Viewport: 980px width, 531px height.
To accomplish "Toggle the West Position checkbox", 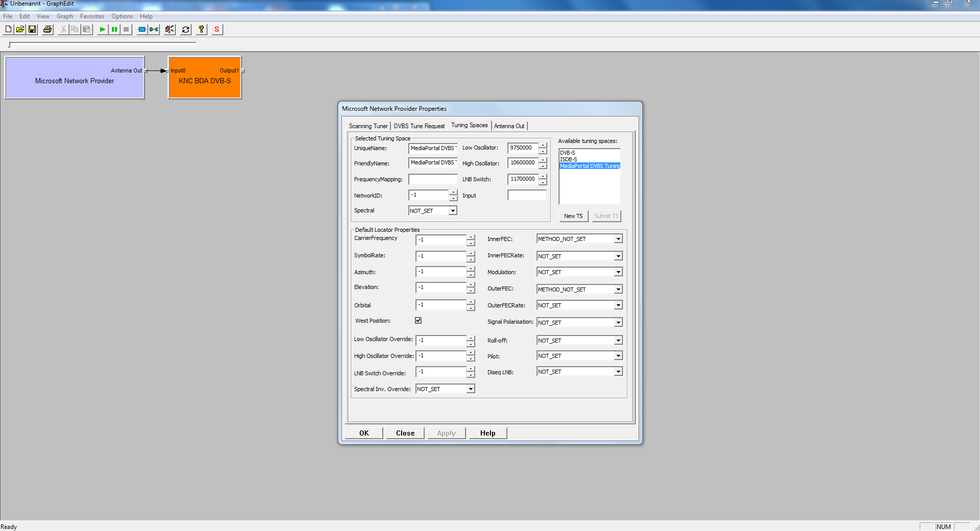I will point(418,321).
